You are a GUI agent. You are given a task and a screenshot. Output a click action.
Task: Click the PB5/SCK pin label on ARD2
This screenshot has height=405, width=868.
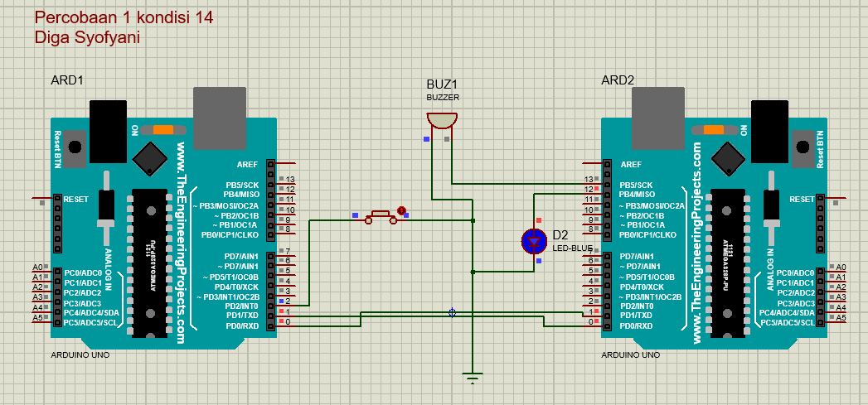pos(637,185)
